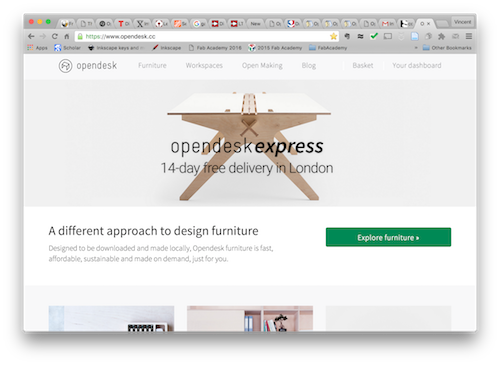The height and width of the screenshot is (365, 500).
Task: Open the Your dashboard link
Action: (417, 66)
